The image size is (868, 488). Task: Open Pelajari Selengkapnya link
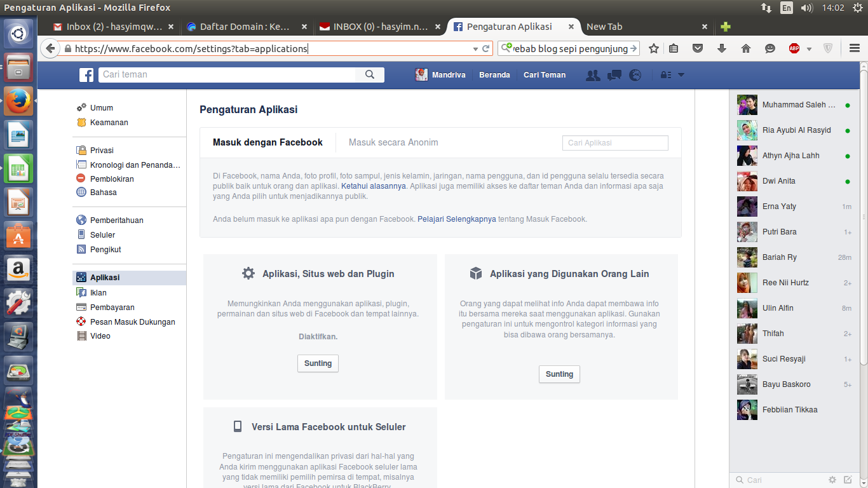click(x=457, y=219)
